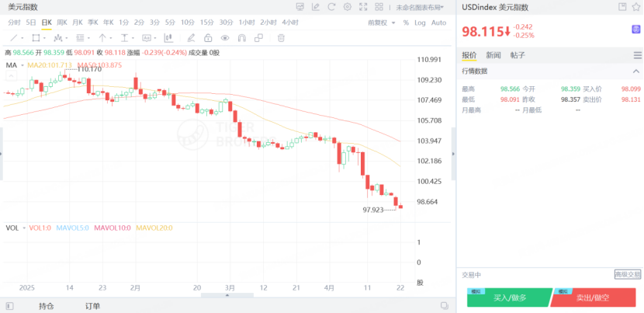
Task: Open chart settings gear
Action: [x=348, y=7]
